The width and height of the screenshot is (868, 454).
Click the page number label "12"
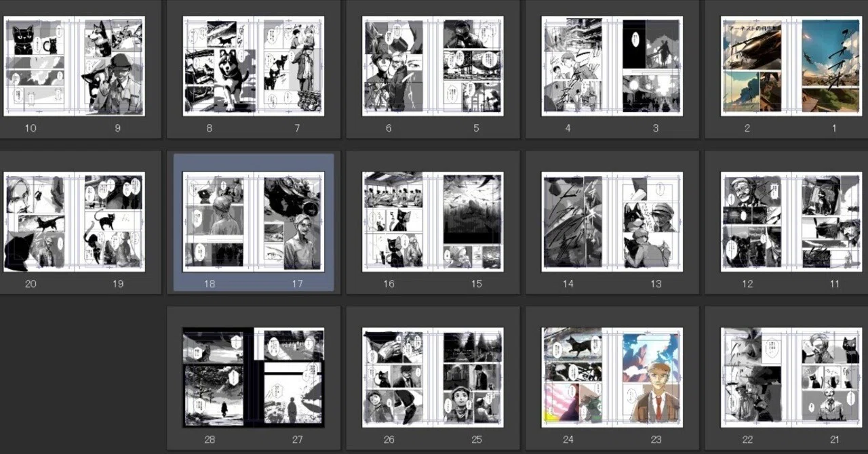(747, 284)
